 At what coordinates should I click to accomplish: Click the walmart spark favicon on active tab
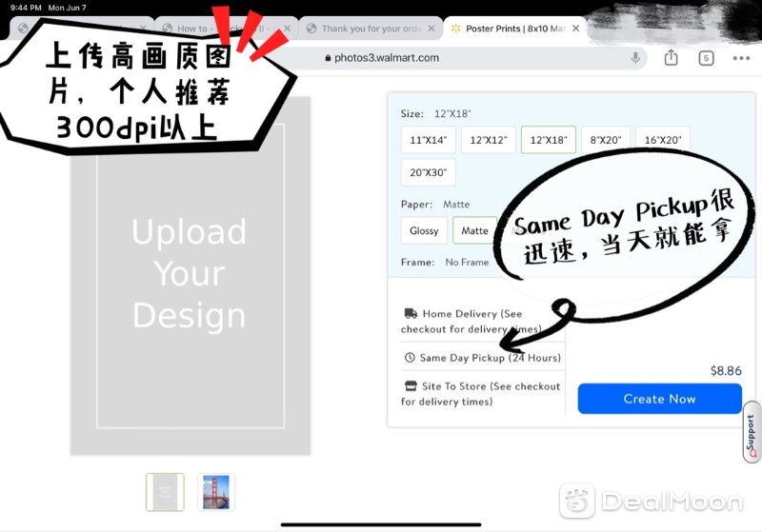(456, 29)
